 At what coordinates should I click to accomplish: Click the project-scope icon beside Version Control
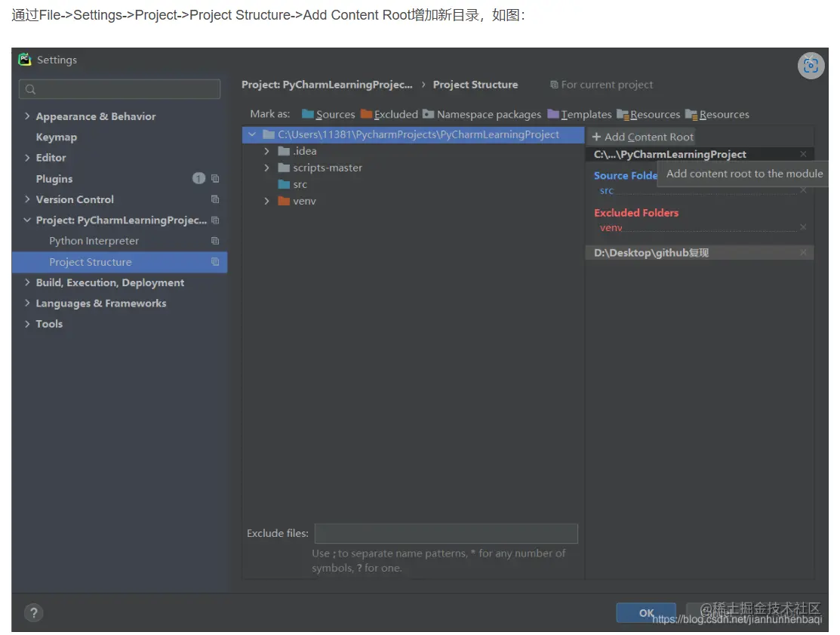215,199
